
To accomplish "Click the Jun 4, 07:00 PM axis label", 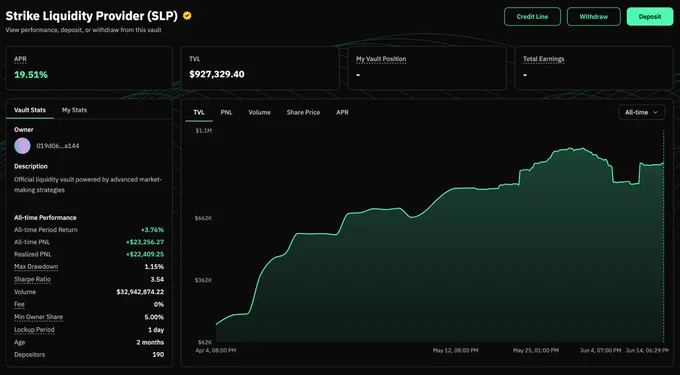I will pos(601,350).
